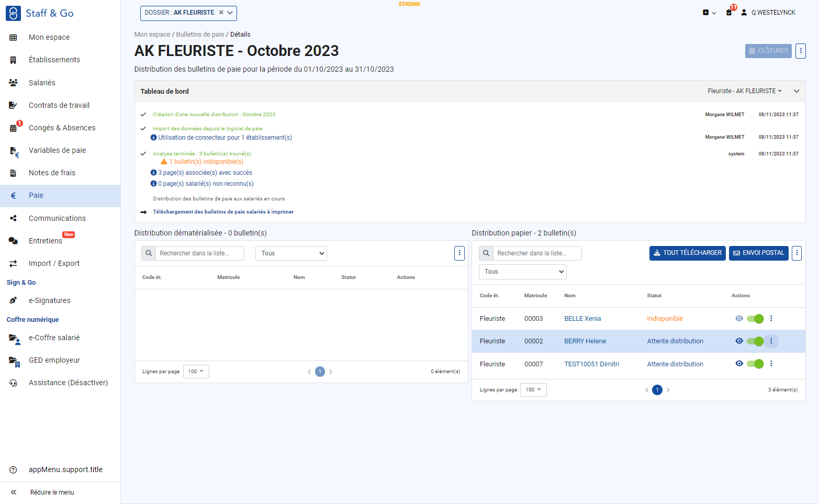Open the BERRY Helene employee link
Screen dimensions: 819x504
pos(585,341)
